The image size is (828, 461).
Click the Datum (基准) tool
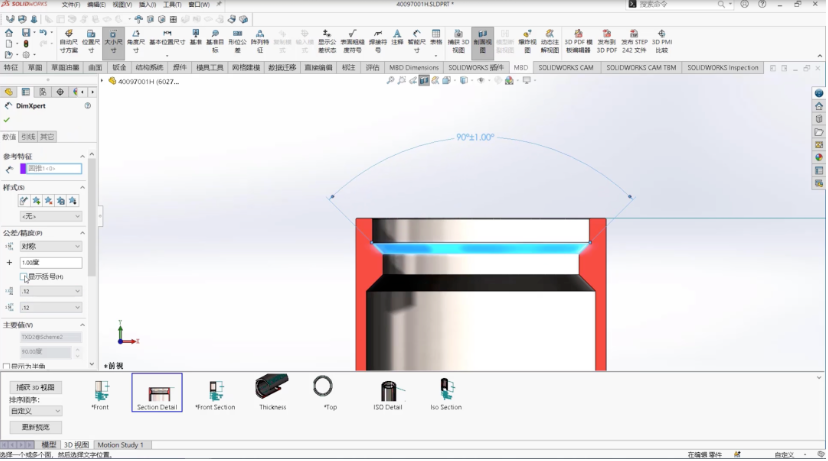point(195,38)
